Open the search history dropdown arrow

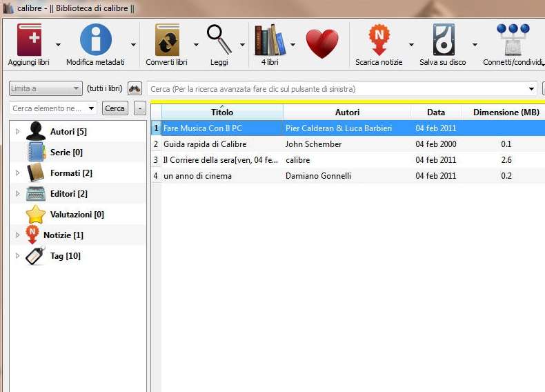(x=531, y=89)
